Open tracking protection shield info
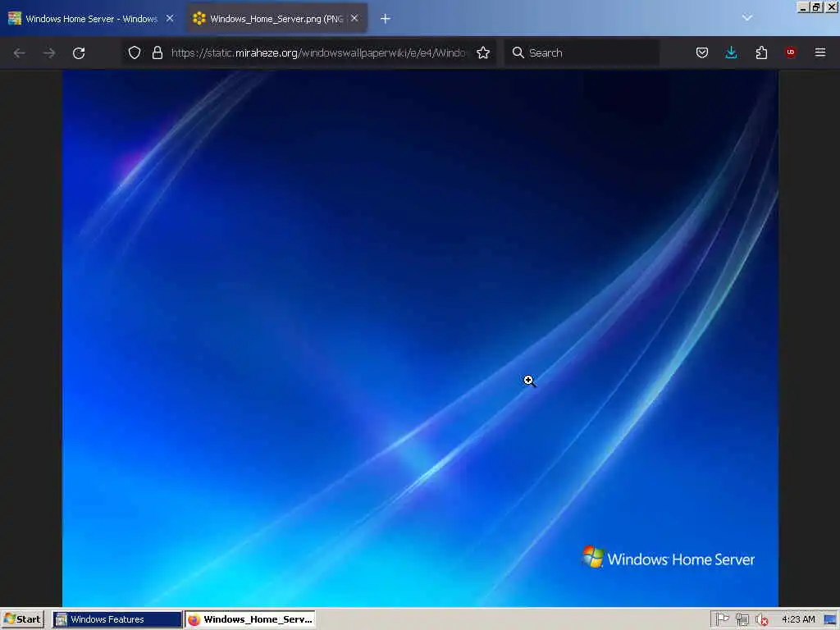 (x=135, y=52)
